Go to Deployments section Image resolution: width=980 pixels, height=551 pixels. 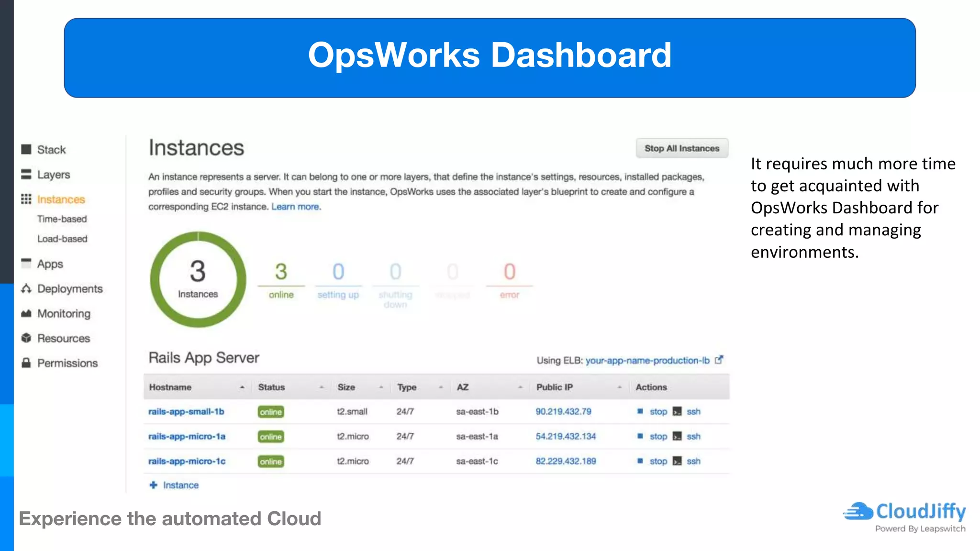coord(70,289)
